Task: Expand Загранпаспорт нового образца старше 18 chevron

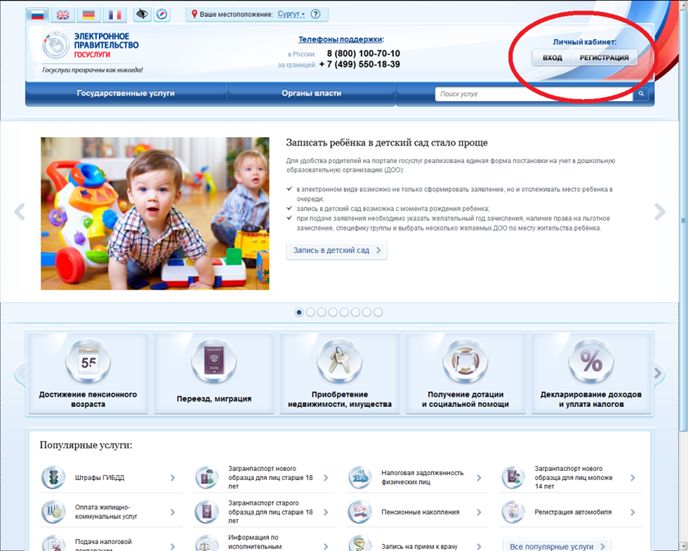Action: coord(326,478)
